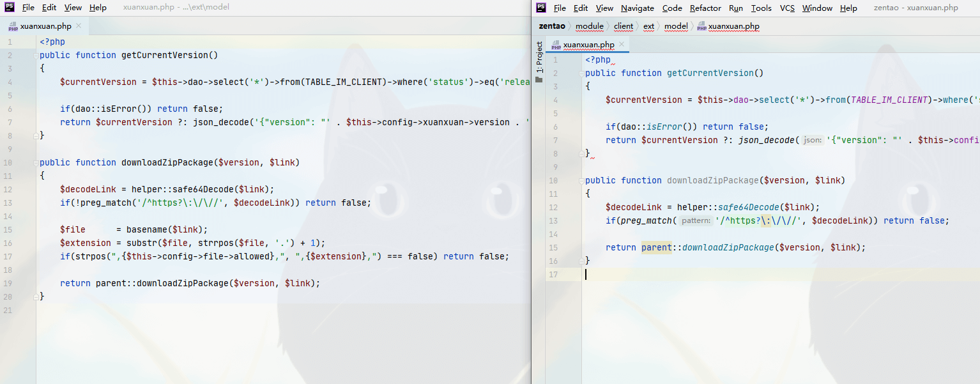
Task: Click the PHP file icon on the left editor tab
Action: tap(13, 26)
